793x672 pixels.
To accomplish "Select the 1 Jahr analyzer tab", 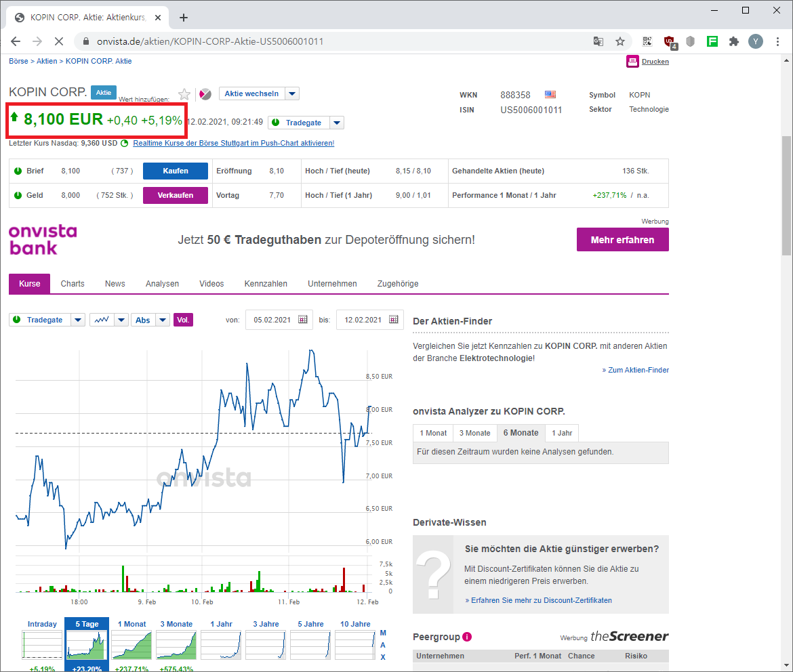I will [562, 433].
